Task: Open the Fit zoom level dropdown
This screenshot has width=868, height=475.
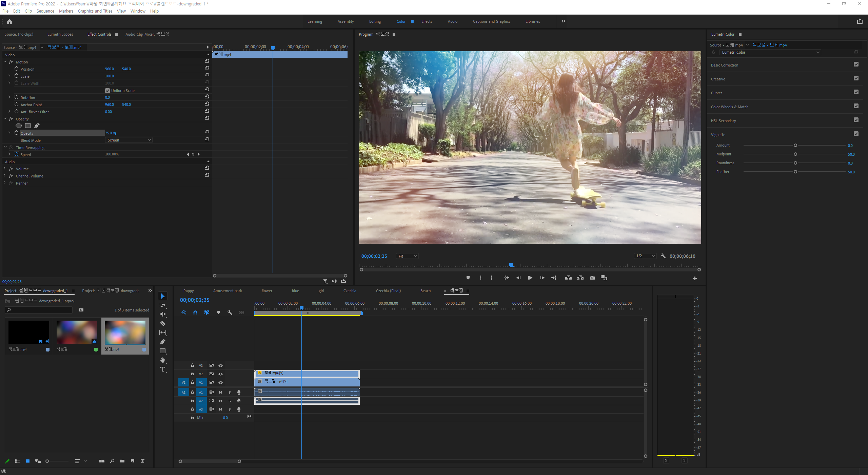Action: [407, 256]
